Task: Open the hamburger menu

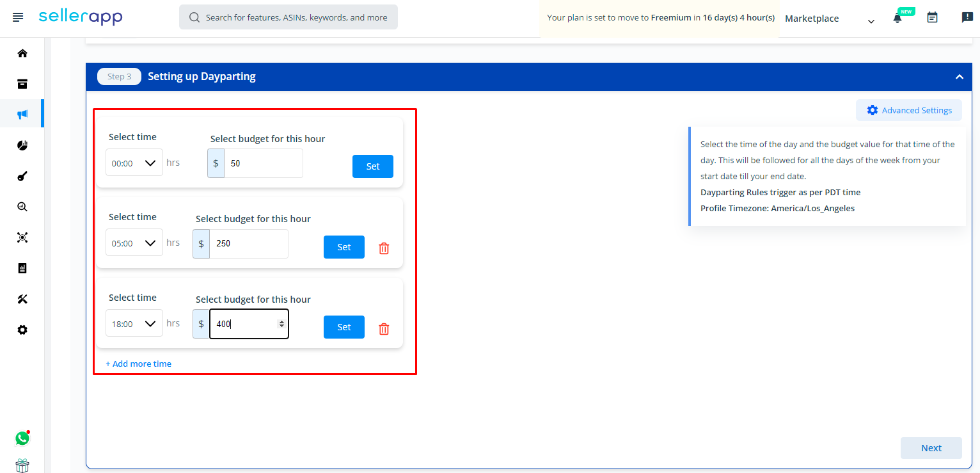Action: [18, 17]
